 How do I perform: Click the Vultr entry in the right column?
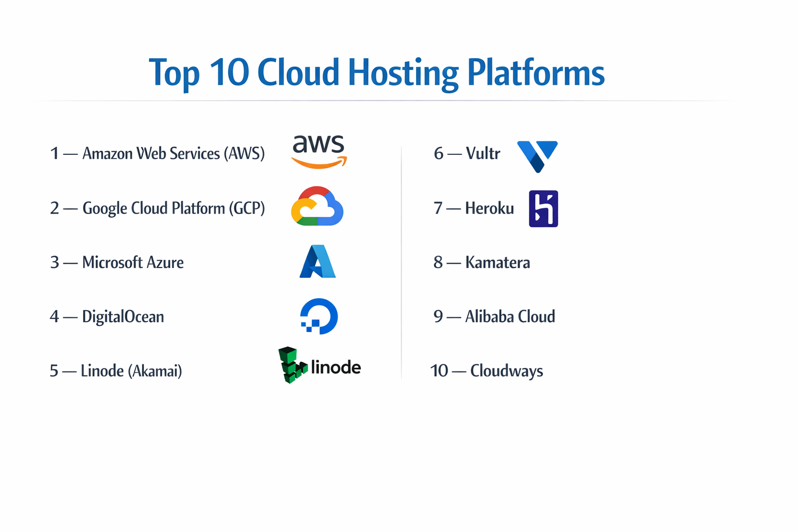tap(467, 153)
